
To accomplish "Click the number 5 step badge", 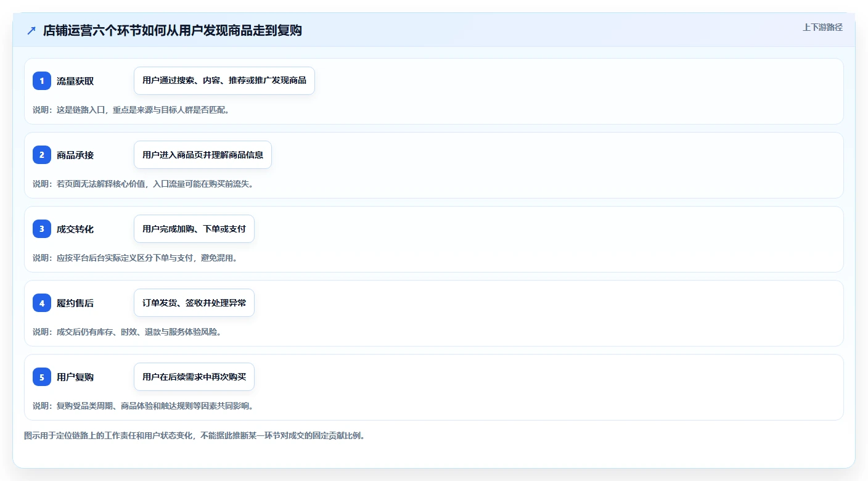I will point(42,377).
